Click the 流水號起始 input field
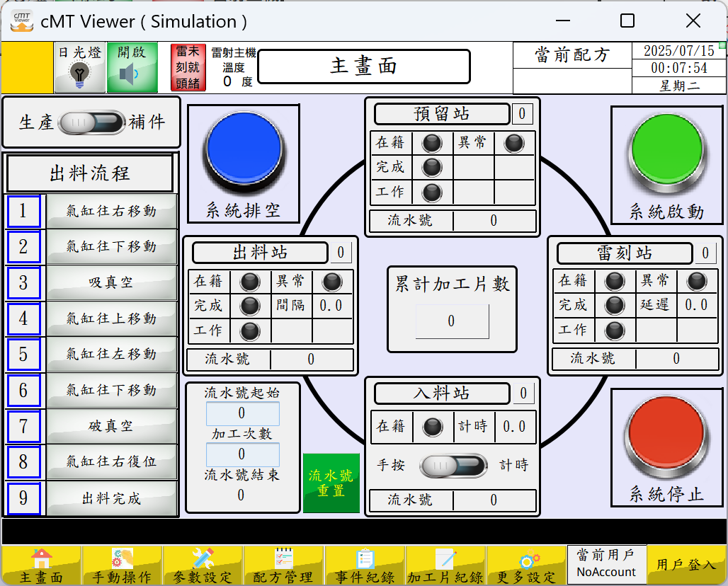 [243, 413]
